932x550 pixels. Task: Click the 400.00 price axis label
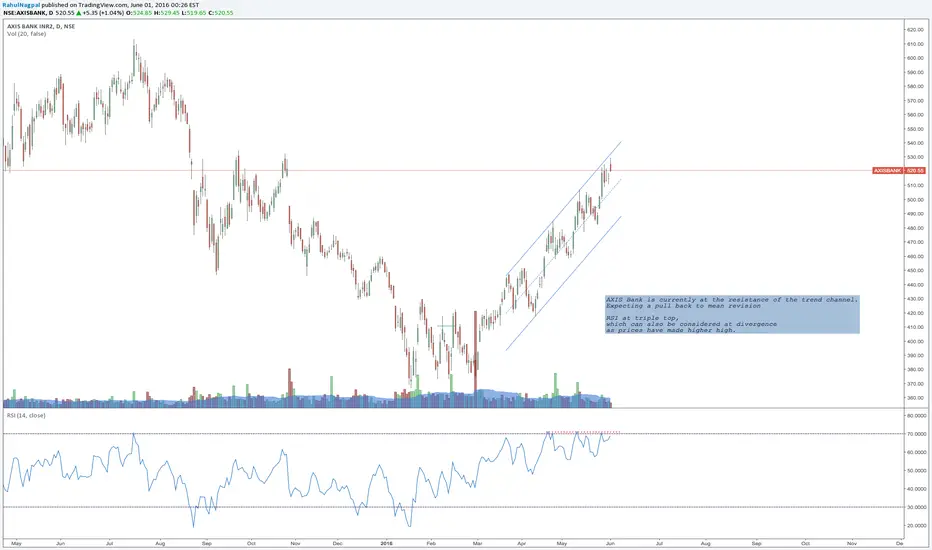[x=915, y=341]
